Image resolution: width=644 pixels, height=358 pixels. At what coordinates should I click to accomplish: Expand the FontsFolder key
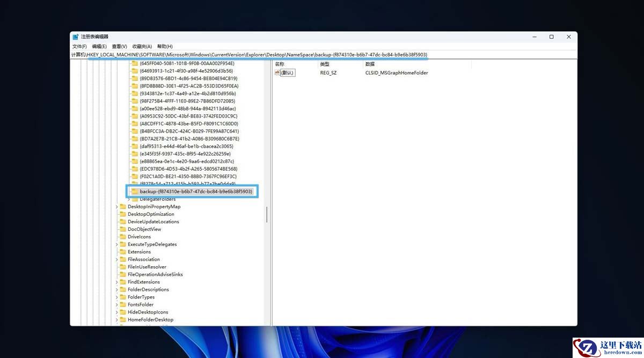tap(116, 304)
